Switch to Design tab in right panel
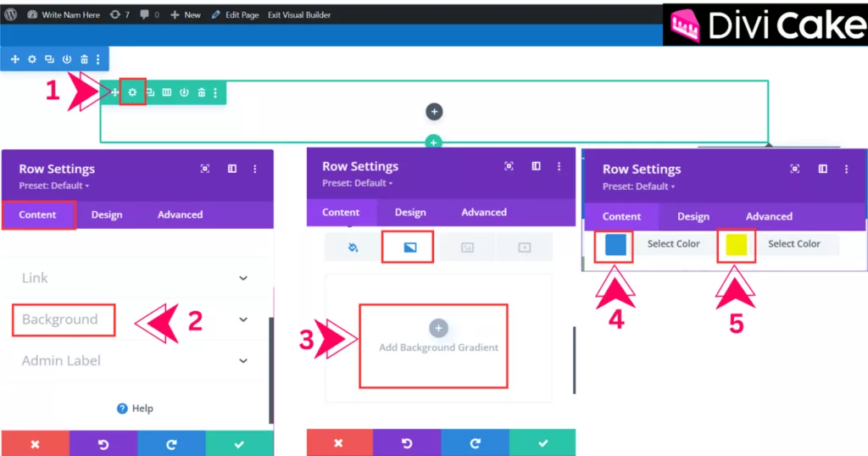 coord(693,216)
